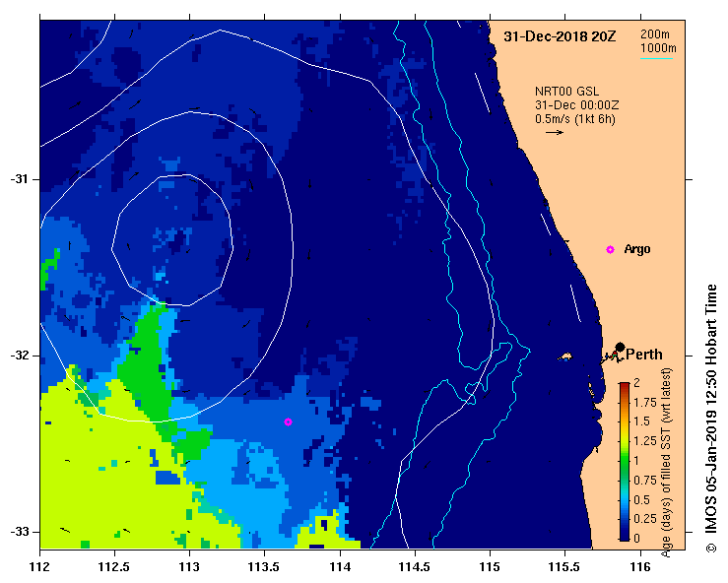Click the 115.5 longitude axis label
The image size is (728, 583).
point(564,567)
